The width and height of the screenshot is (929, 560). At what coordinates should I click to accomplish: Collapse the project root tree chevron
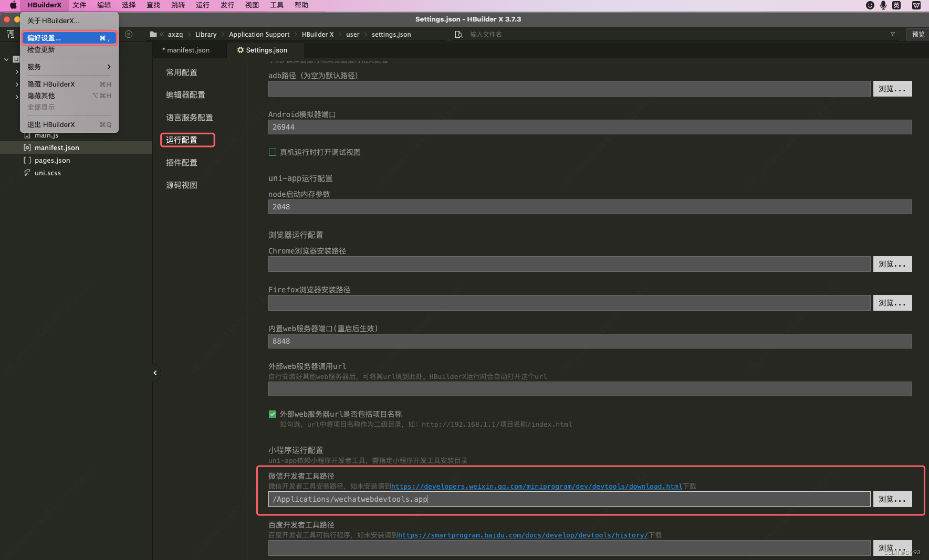click(6, 59)
